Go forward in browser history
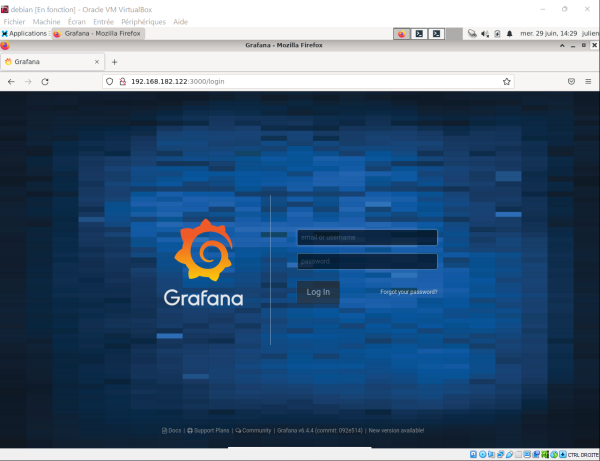 (x=28, y=81)
